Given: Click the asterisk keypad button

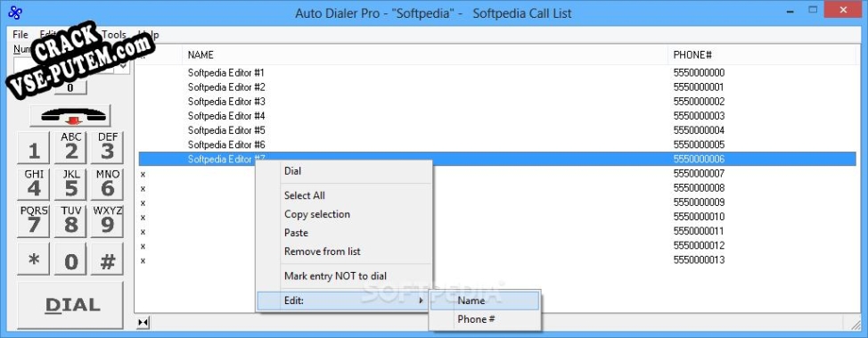Looking at the screenshot, I should click(34, 259).
